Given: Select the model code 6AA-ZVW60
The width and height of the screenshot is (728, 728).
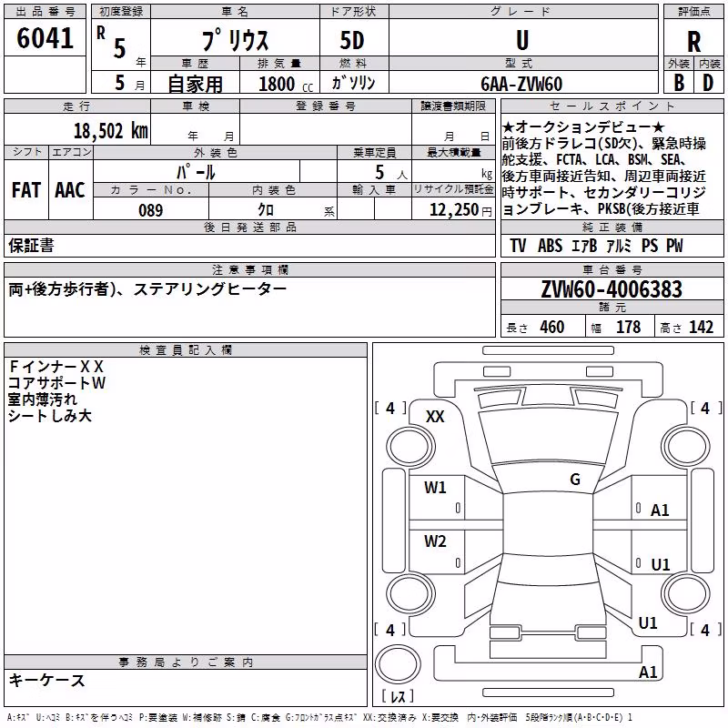Looking at the screenshot, I should pos(521,84).
